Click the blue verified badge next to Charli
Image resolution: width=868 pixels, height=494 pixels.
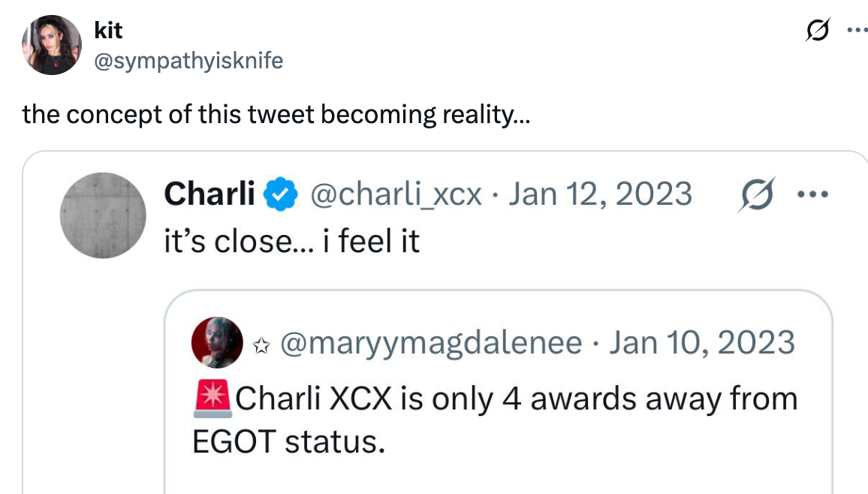click(278, 194)
